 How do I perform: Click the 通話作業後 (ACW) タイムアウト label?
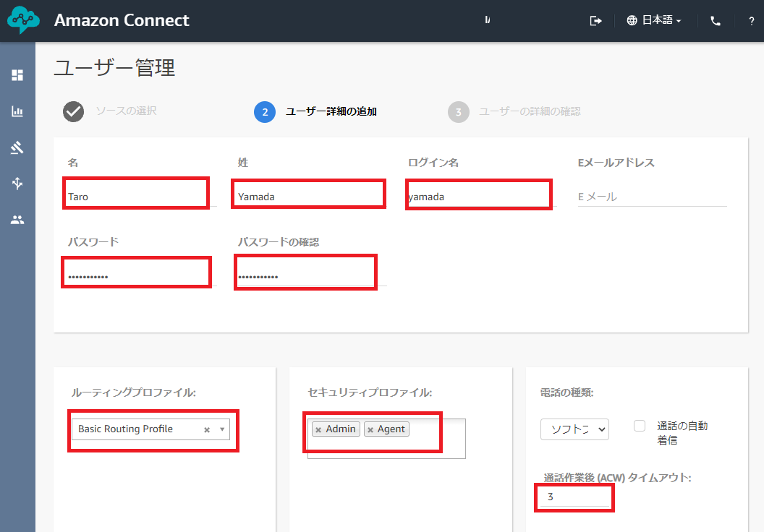pyautogui.click(x=617, y=478)
